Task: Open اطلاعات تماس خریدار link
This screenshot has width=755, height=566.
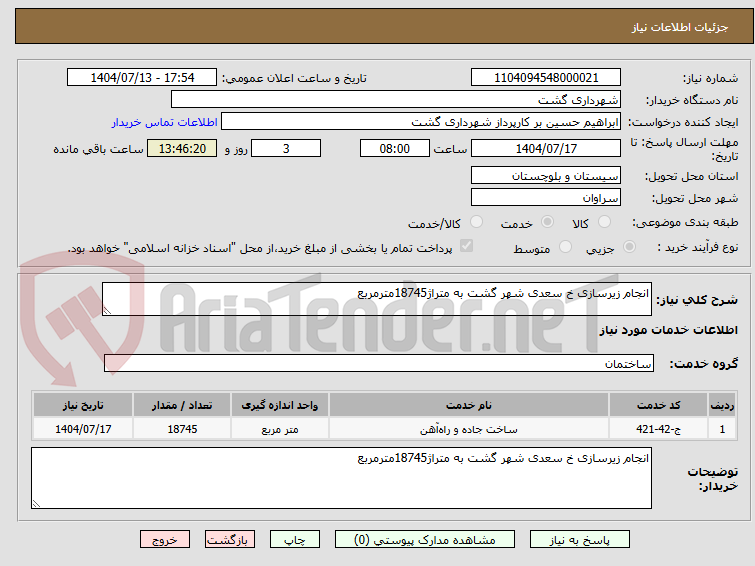Action: (165, 122)
